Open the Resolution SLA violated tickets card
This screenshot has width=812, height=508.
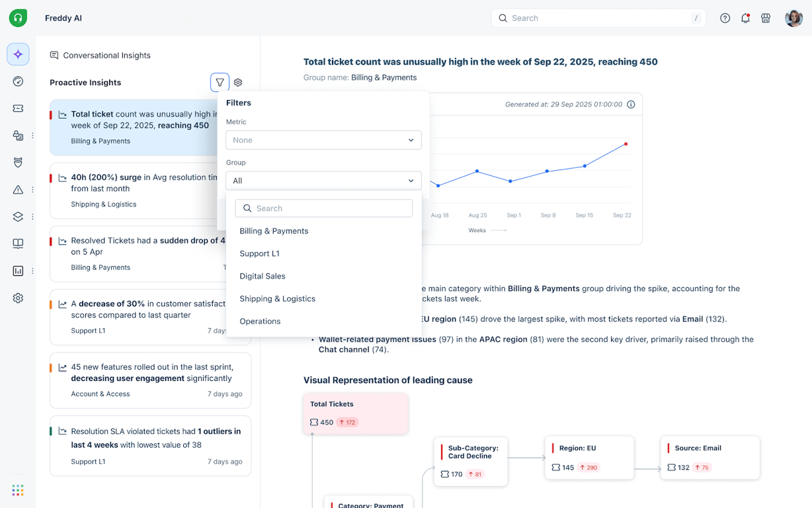(150, 446)
